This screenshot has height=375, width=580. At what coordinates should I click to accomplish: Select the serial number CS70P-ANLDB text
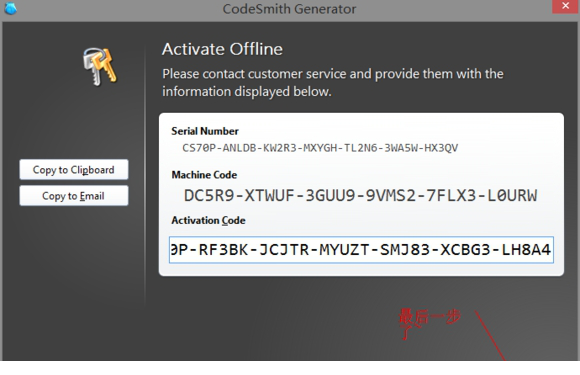(320, 148)
